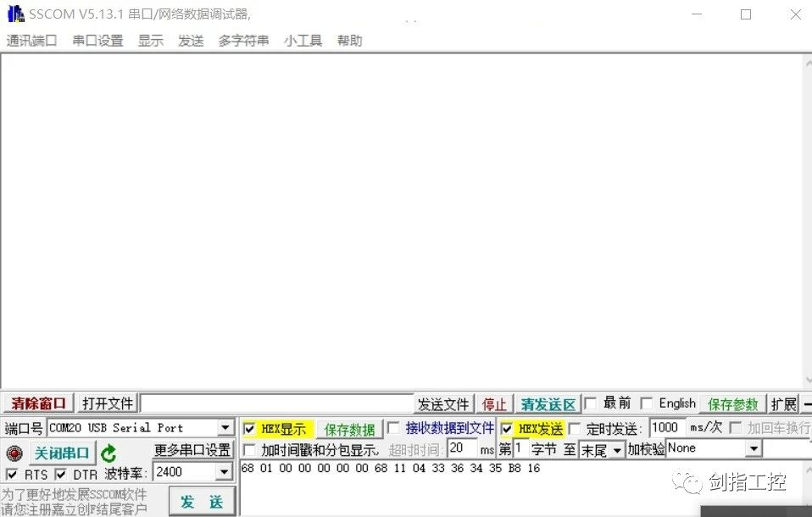812x517 pixels.
Task: Enable 加时间戳和分包显示 timestamp display
Action: (x=248, y=451)
